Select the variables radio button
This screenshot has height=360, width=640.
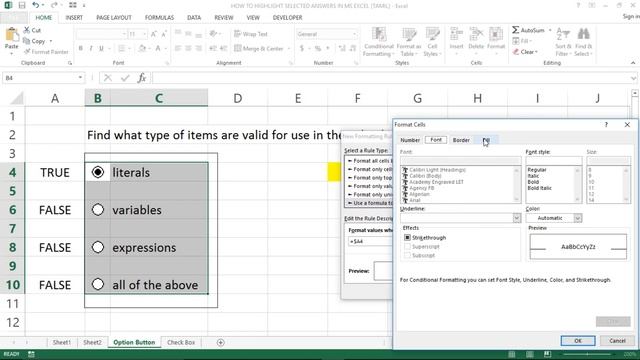tap(98, 210)
